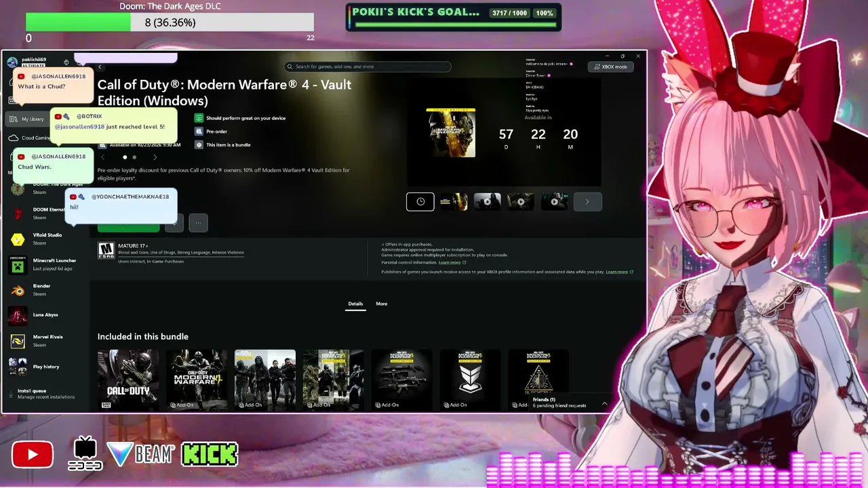Open Xbox profile information Learn more link
Image resolution: width=868 pixels, height=488 pixels.
[x=620, y=272]
